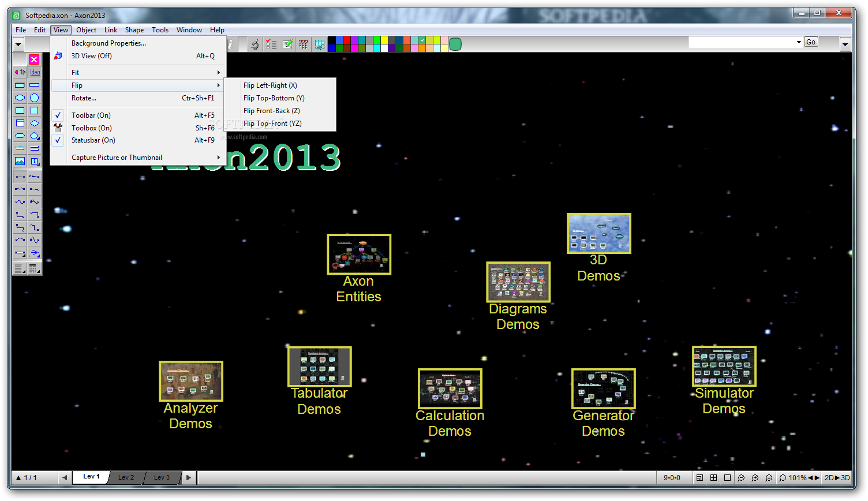Open Background Properties... dialog
Screen dimensions: 868x501
click(x=138, y=43)
